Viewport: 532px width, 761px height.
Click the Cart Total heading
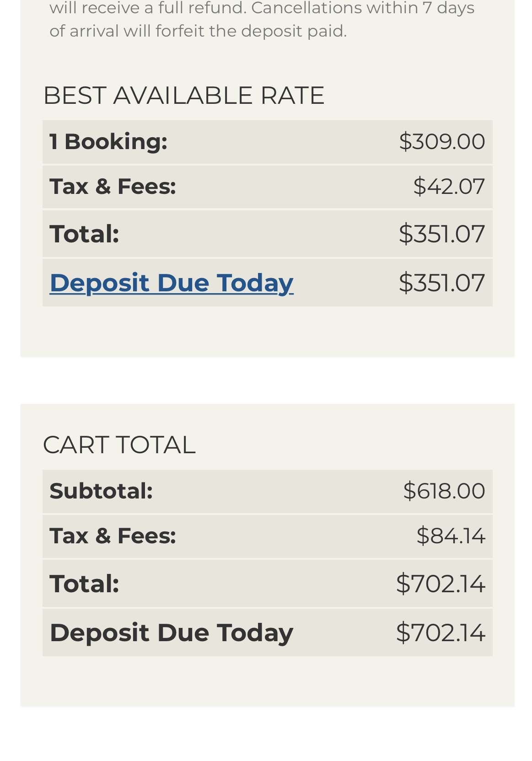tap(119, 445)
